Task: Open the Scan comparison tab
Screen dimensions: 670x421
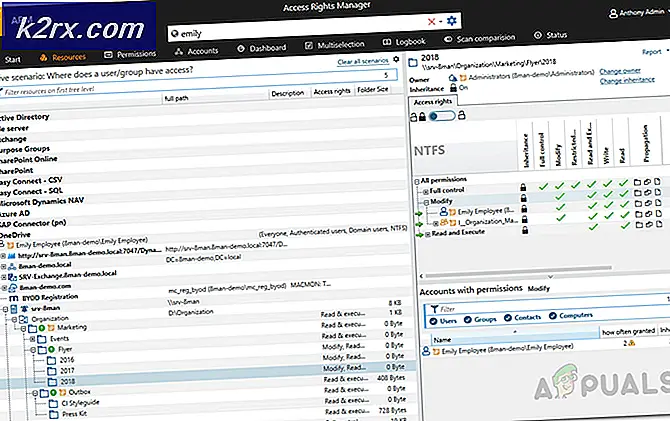Action: coord(479,38)
